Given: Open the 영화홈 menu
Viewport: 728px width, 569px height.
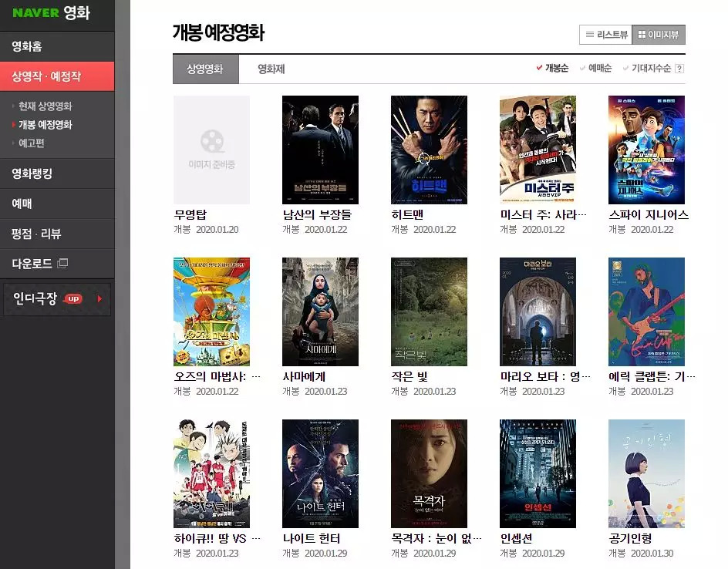Looking at the screenshot, I should 57,46.
